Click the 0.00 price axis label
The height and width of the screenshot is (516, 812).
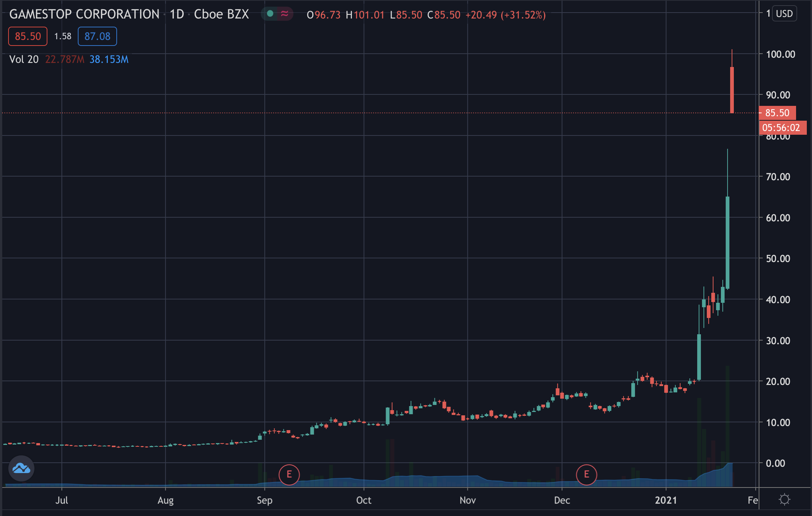point(775,463)
